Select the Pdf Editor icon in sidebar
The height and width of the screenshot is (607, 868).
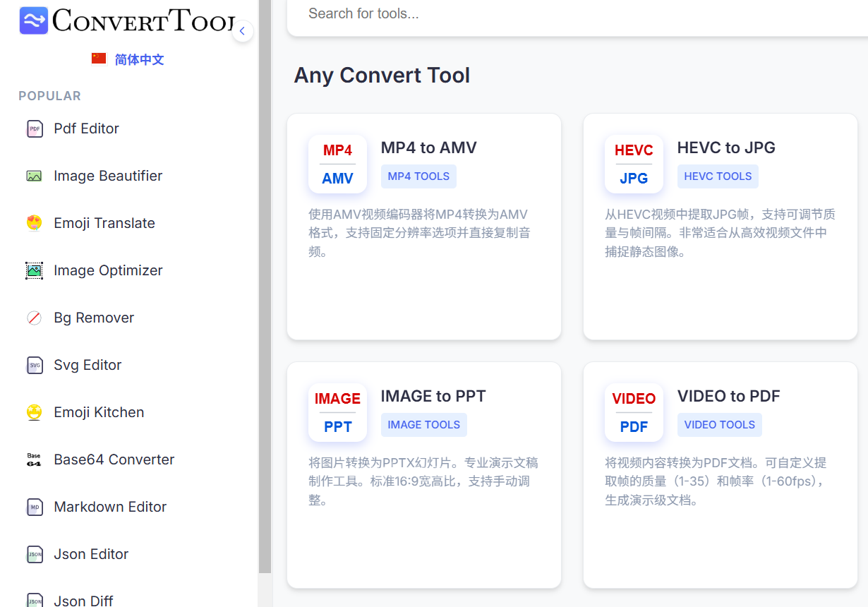click(x=34, y=128)
